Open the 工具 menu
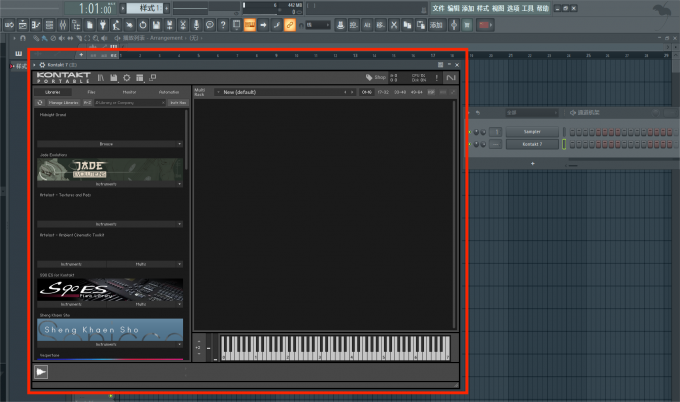The width and height of the screenshot is (680, 402). coord(527,8)
